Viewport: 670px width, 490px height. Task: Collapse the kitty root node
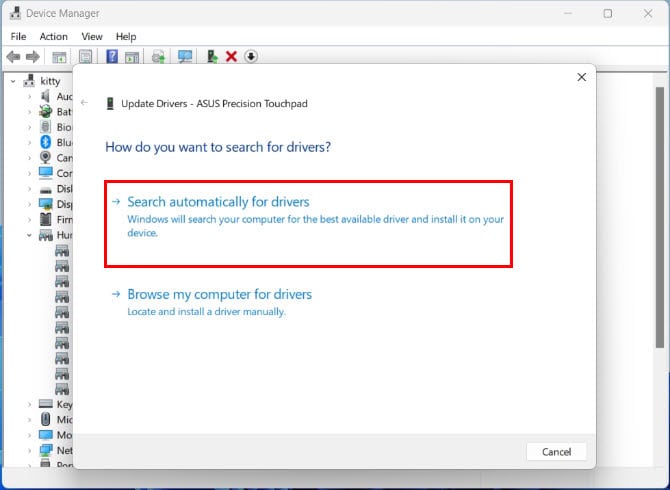[x=13, y=81]
